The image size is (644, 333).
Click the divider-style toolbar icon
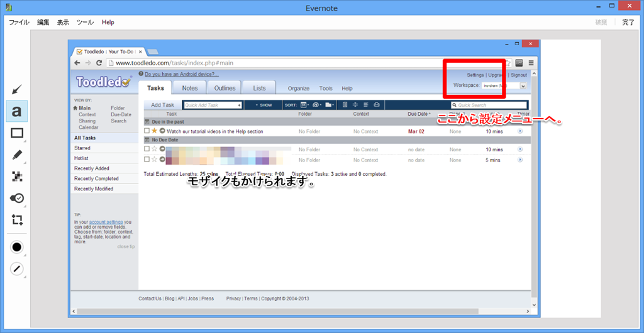[356, 105]
